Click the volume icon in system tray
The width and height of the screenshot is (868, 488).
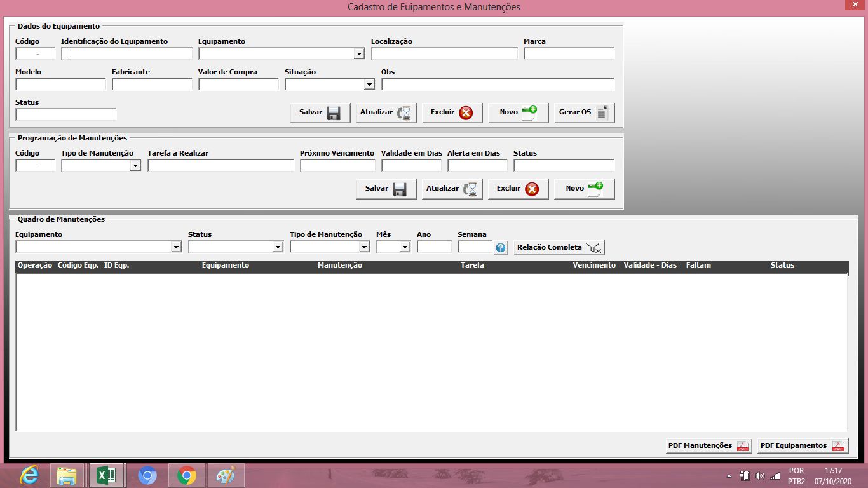coord(759,476)
